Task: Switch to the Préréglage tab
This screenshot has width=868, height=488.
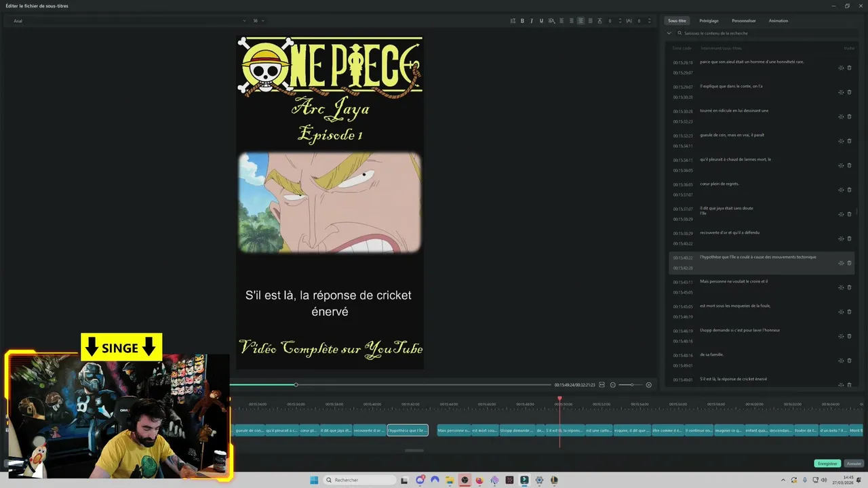Action: pyautogui.click(x=709, y=21)
